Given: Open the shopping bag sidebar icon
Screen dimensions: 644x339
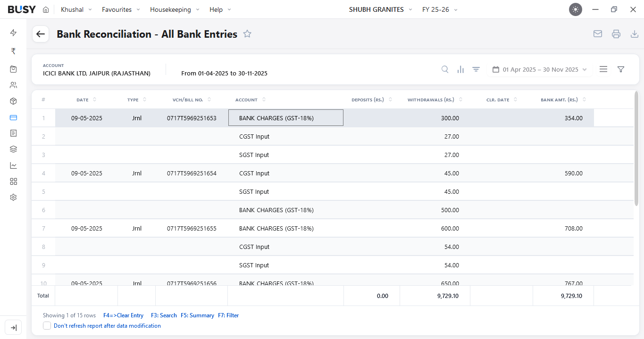Looking at the screenshot, I should (13, 69).
